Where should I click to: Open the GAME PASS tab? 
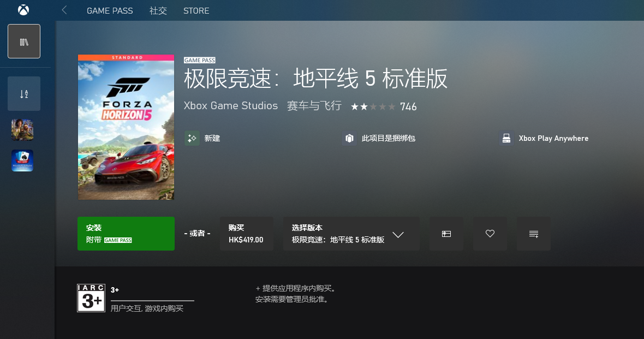pyautogui.click(x=110, y=11)
